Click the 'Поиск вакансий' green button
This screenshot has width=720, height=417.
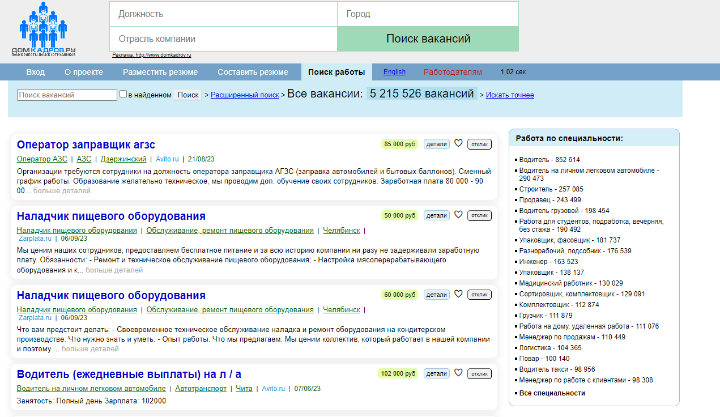(x=428, y=39)
